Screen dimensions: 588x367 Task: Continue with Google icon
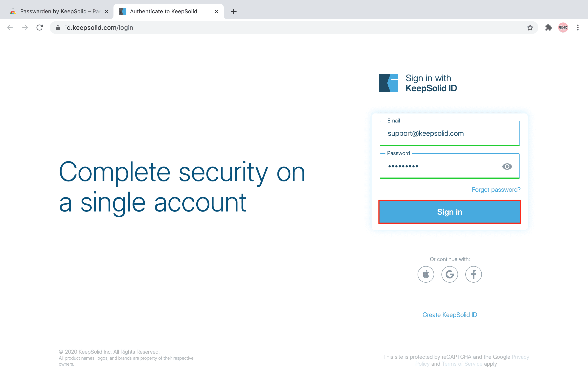(449, 274)
